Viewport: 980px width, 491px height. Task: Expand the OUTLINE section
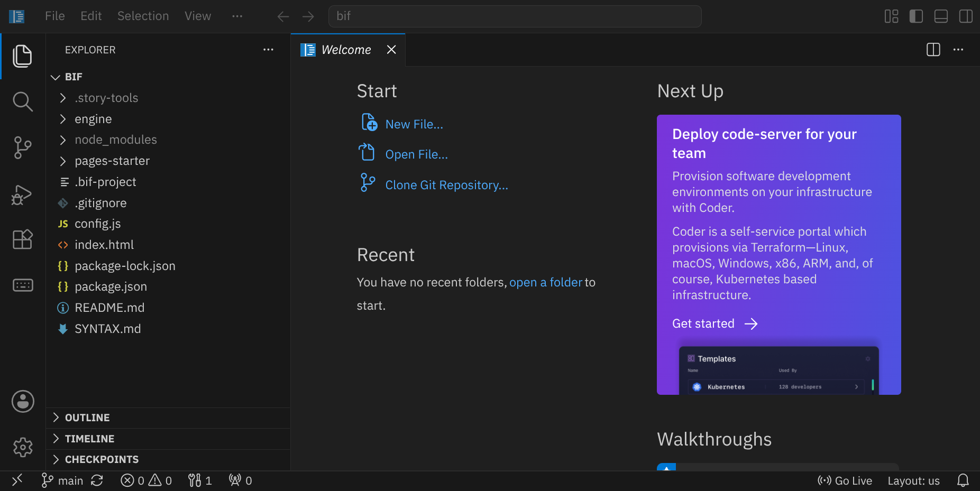(x=168, y=418)
